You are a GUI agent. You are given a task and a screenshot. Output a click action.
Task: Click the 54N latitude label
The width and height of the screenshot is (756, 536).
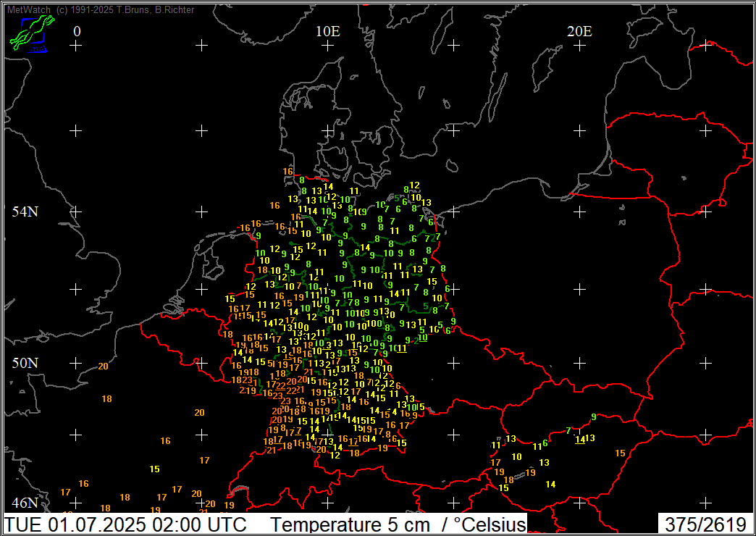tap(25, 212)
